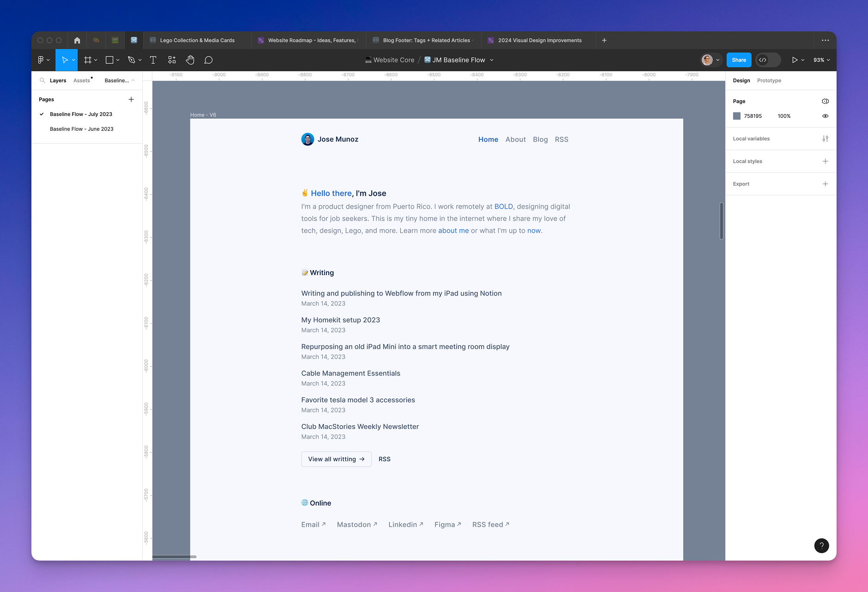
Task: Click the View all writting link
Action: click(336, 459)
